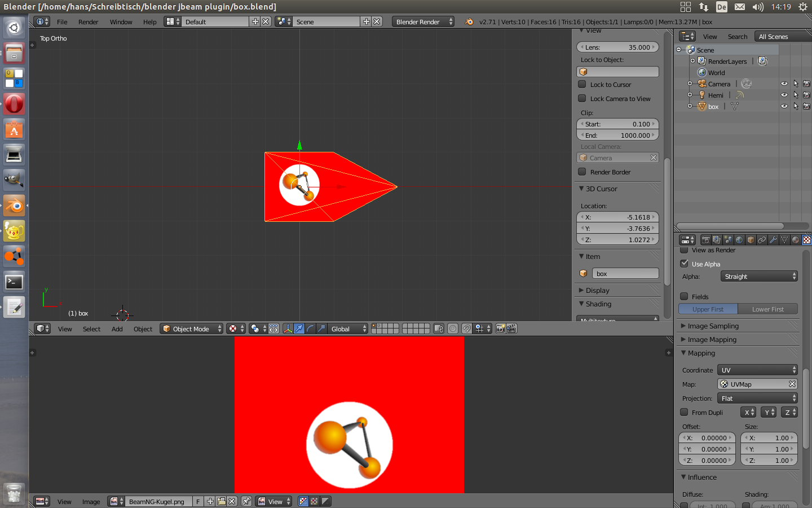Image resolution: width=812 pixels, height=508 pixels.
Task: Expand the Display panel
Action: pos(597,290)
